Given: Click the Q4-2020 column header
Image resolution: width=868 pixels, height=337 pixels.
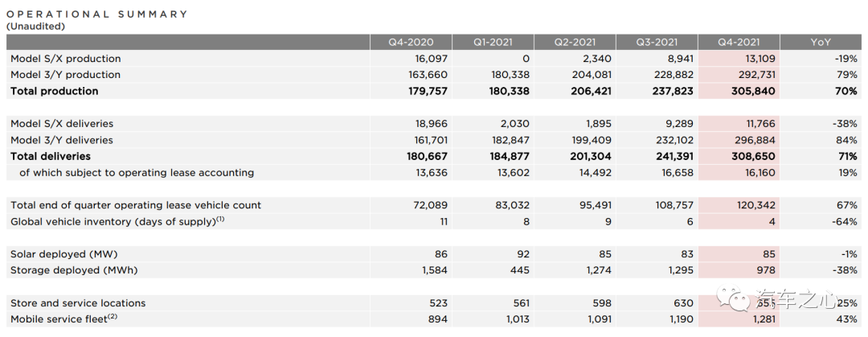Looking at the screenshot, I should tap(411, 42).
